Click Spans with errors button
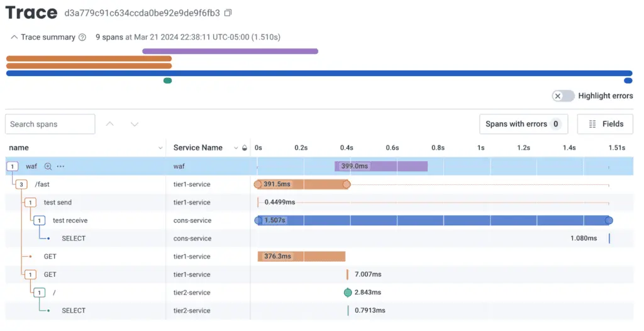Screen dimensions: 644x331 pos(524,124)
